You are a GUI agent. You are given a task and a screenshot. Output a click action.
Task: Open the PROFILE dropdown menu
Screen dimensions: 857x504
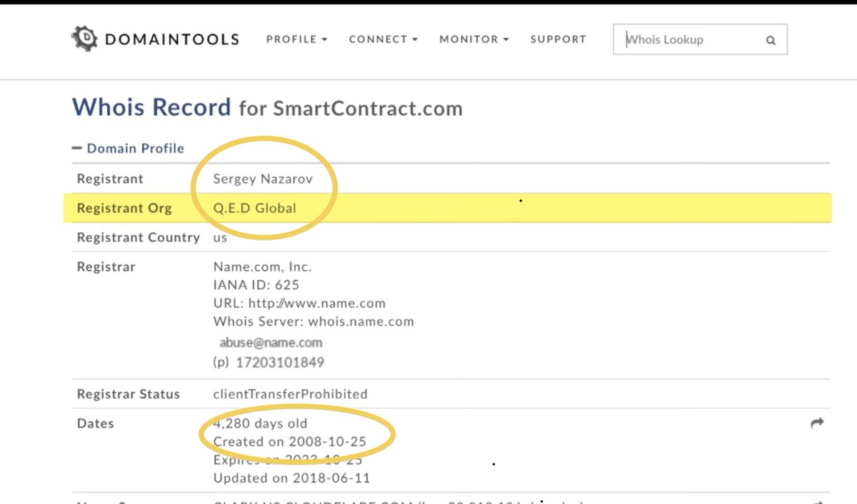tap(296, 39)
